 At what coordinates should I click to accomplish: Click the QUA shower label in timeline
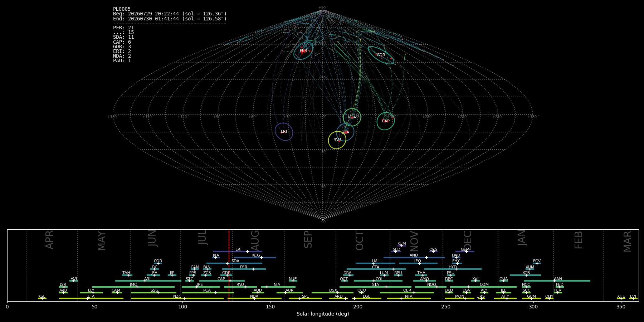coord(503,279)
